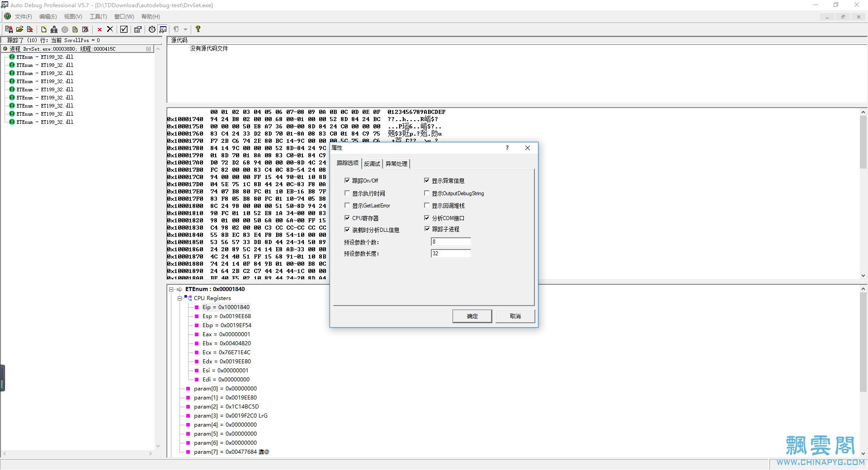
Task: Collapse the CPU Registers tree node
Action: [179, 298]
